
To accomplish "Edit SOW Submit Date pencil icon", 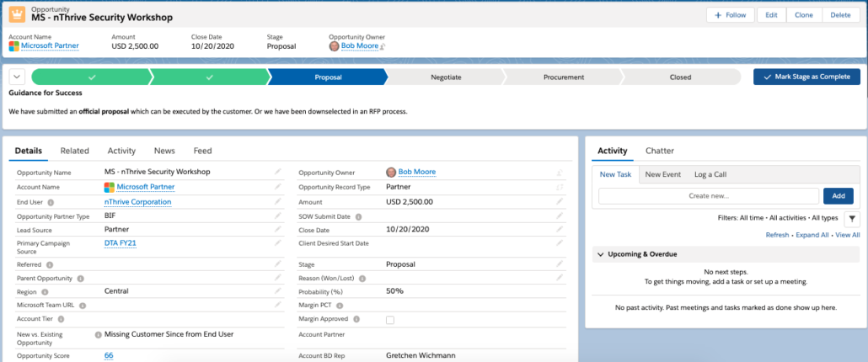I will pos(560,216).
